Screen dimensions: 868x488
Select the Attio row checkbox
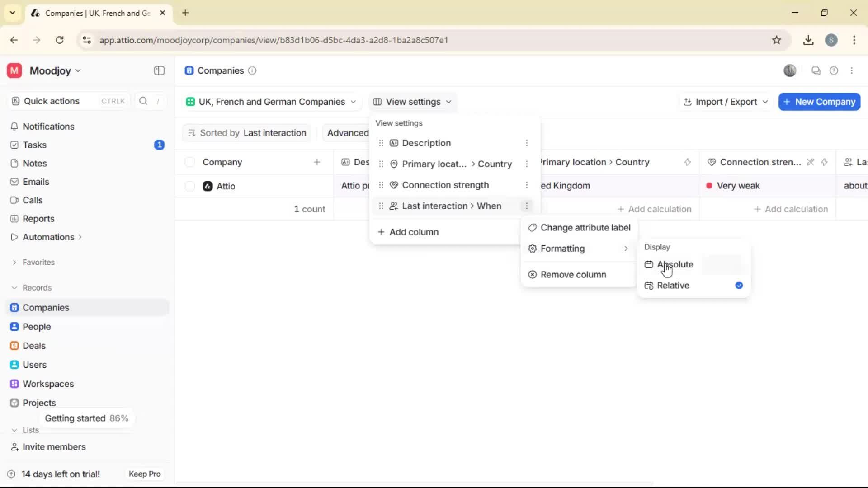coord(190,186)
